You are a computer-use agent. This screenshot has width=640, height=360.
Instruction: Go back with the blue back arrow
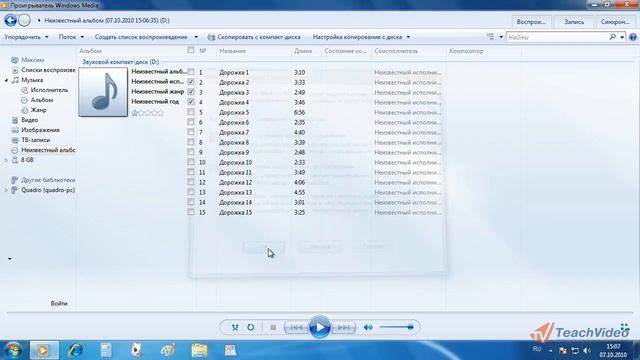pyautogui.click(x=11, y=20)
